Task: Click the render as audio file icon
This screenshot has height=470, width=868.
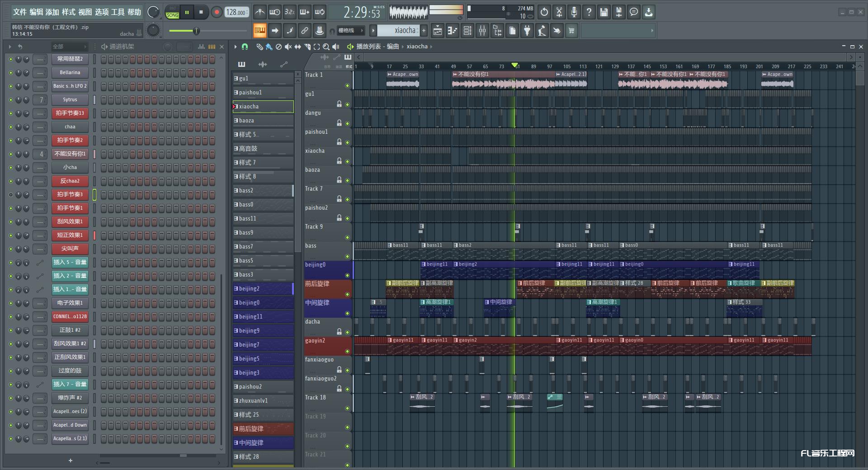Action: (619, 12)
